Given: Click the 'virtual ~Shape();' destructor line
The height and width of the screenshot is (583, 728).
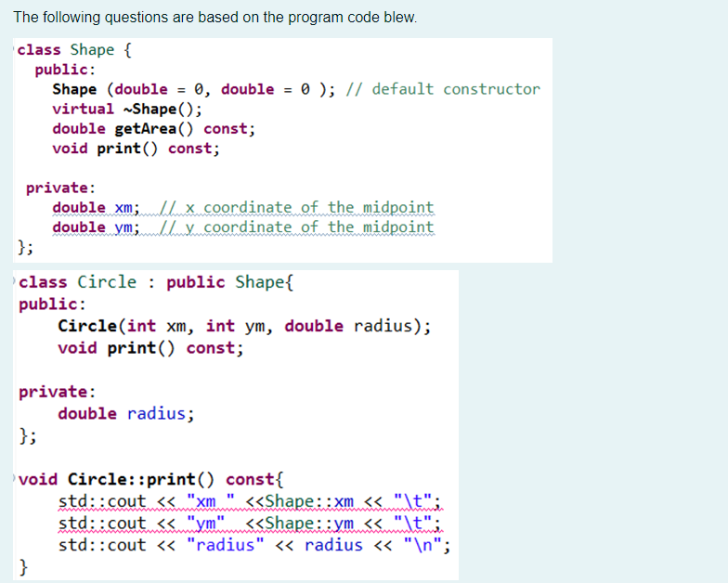Looking at the screenshot, I should point(127,110).
